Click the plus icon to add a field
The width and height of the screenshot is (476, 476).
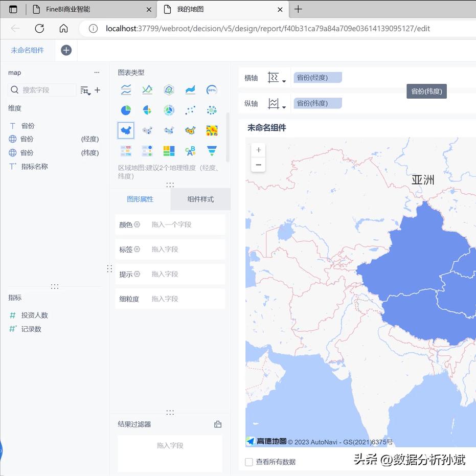[98, 90]
